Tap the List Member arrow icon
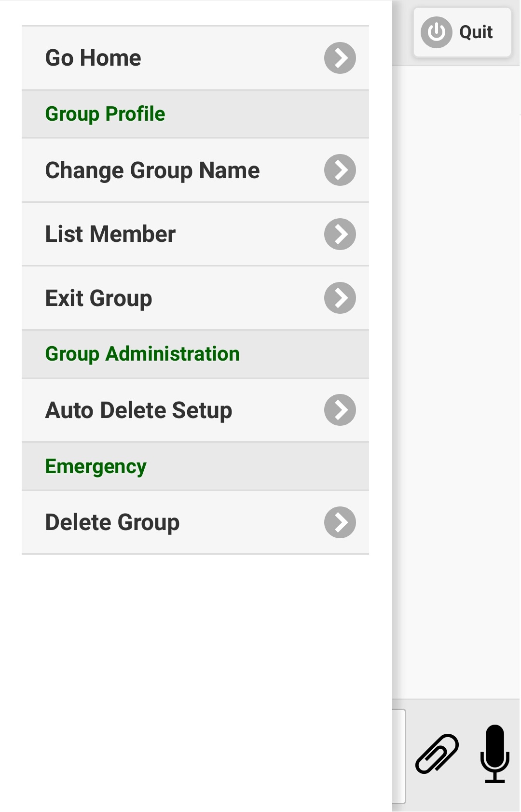 click(x=340, y=234)
